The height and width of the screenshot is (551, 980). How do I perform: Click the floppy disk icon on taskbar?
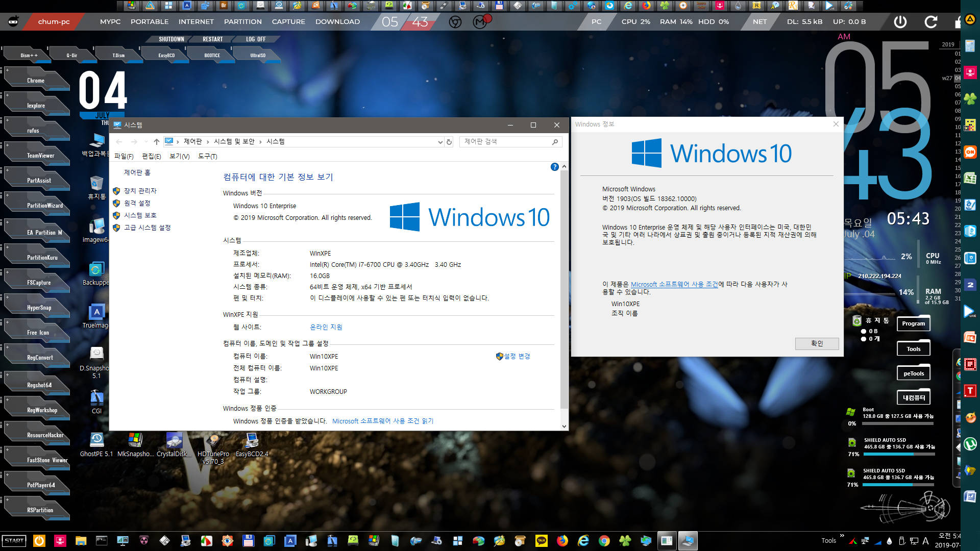pos(249,541)
